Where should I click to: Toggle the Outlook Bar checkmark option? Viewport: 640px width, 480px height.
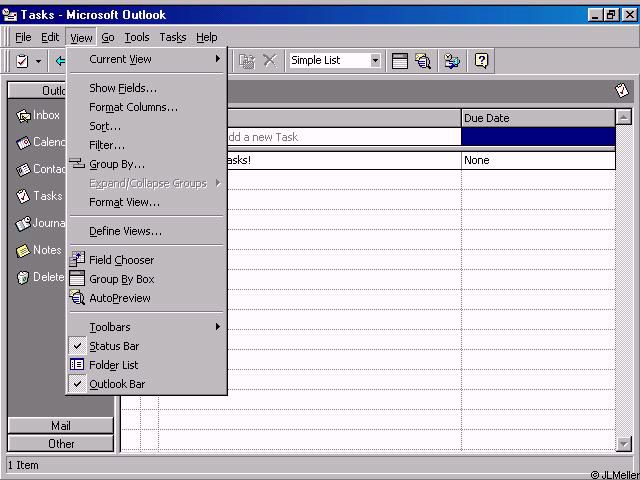click(x=116, y=384)
